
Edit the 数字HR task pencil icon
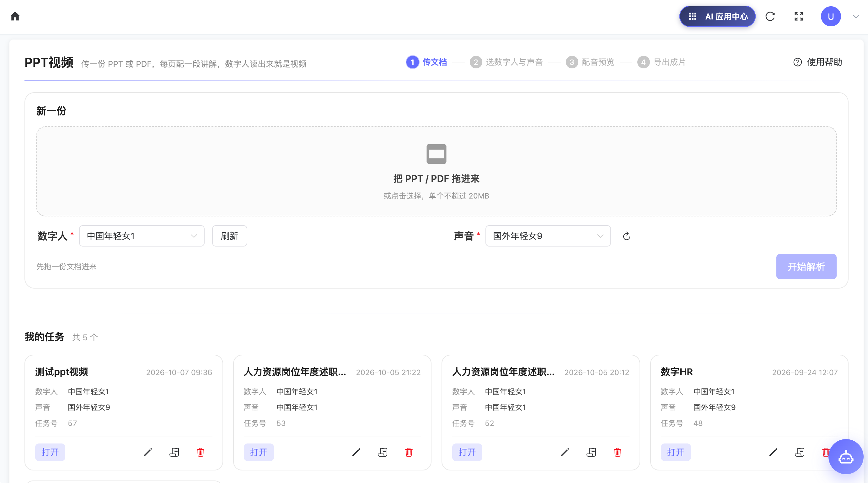click(773, 452)
